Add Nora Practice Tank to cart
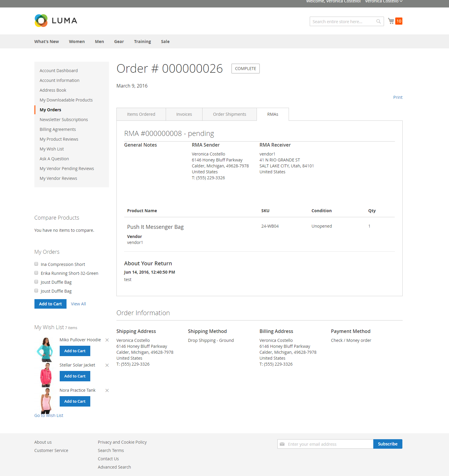Screen dimensions: 449x476 (75, 401)
